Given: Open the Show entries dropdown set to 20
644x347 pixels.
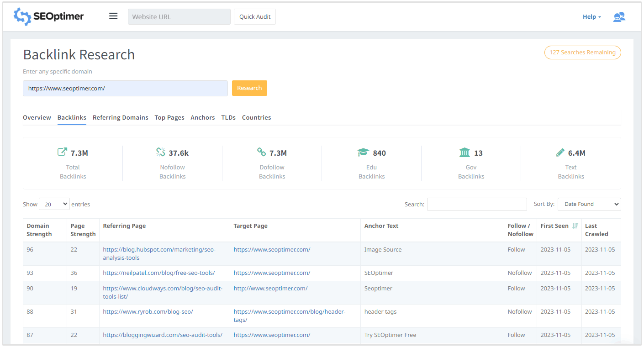Looking at the screenshot, I should pyautogui.click(x=54, y=204).
